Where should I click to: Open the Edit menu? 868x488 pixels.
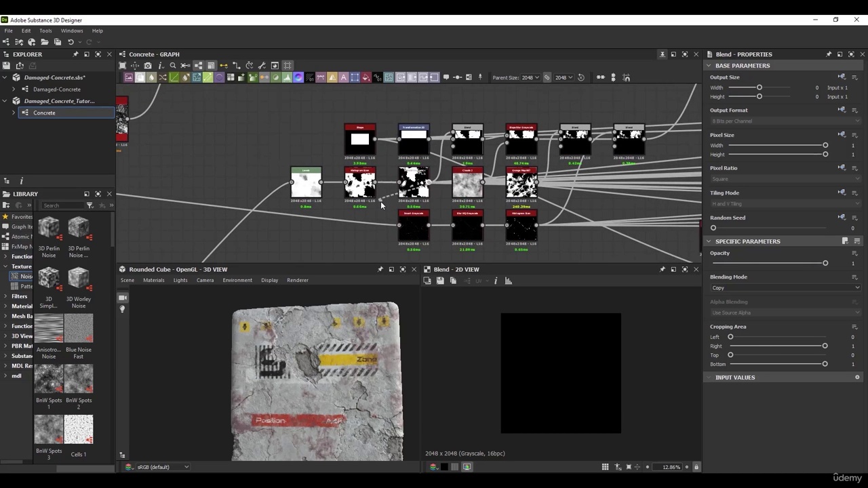pos(26,30)
